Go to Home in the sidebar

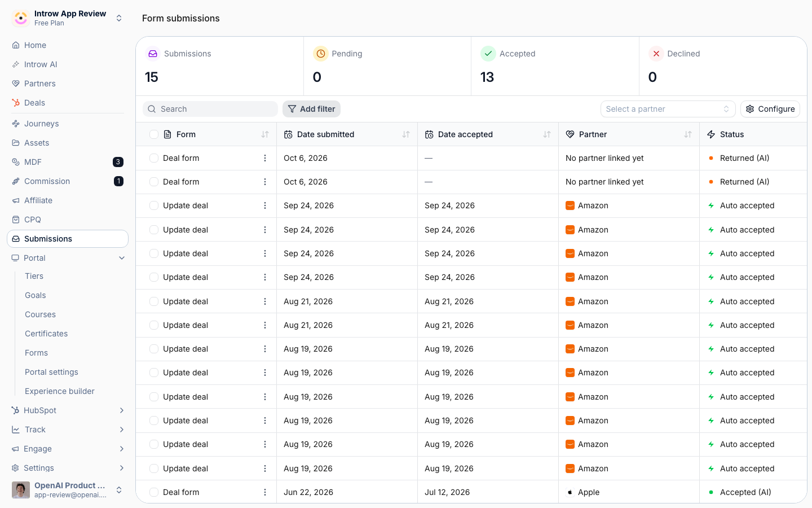point(68,45)
